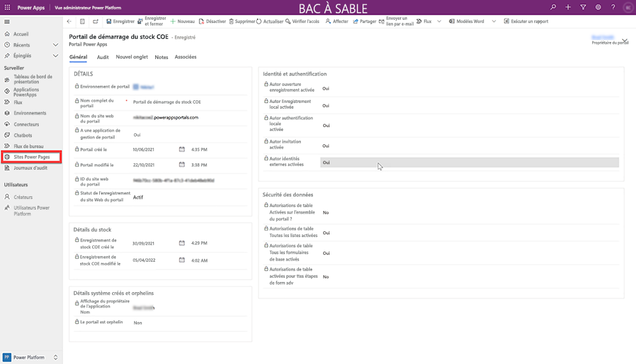636x364 pixels.
Task: Open Utilisateurs Power Platform in sidebar
Action: [31, 211]
